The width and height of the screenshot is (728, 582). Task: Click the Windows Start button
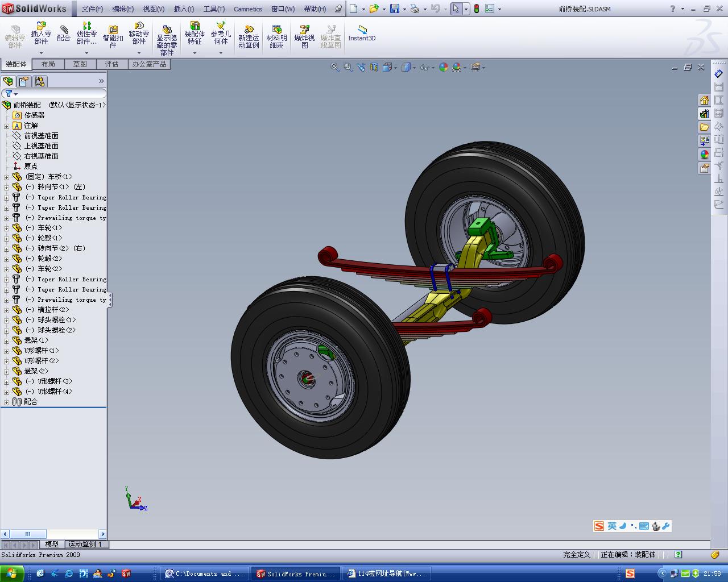click(12, 573)
